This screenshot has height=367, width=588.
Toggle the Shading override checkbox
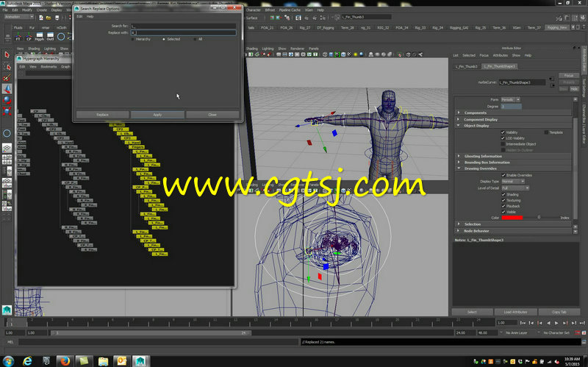tap(503, 194)
